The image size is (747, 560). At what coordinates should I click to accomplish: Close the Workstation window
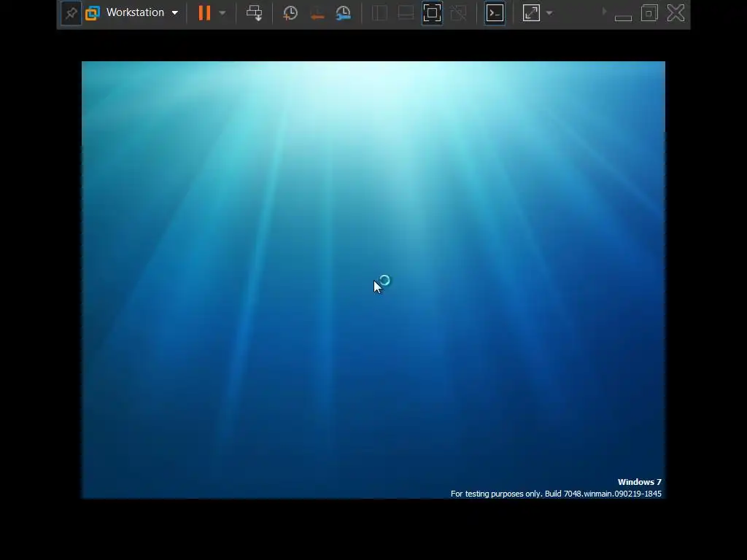(x=676, y=13)
